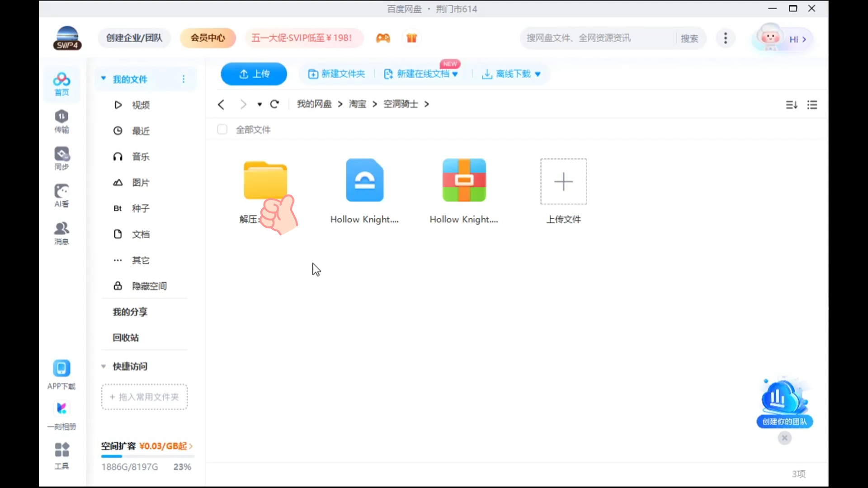Click the 空洞骑士 breadcrumb

click(x=401, y=104)
